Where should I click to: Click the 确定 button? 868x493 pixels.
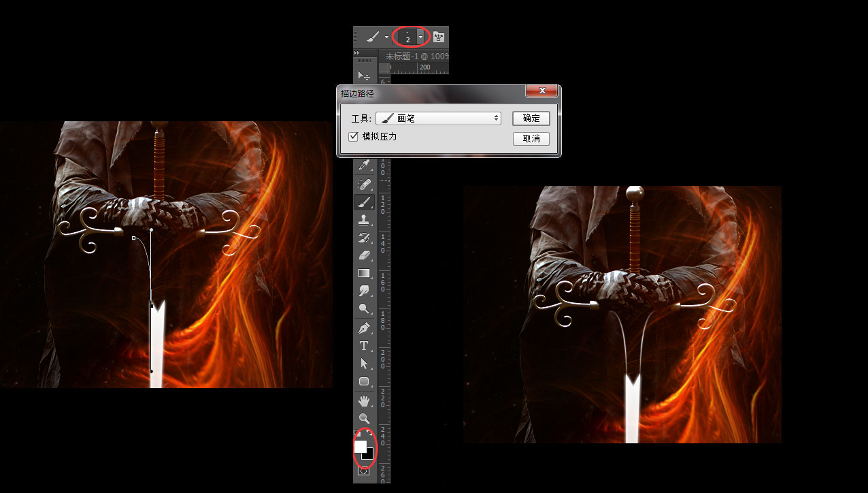[531, 118]
